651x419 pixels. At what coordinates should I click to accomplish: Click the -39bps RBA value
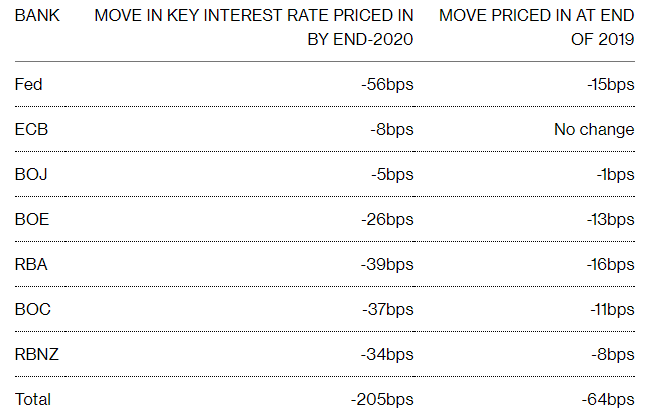click(x=387, y=265)
